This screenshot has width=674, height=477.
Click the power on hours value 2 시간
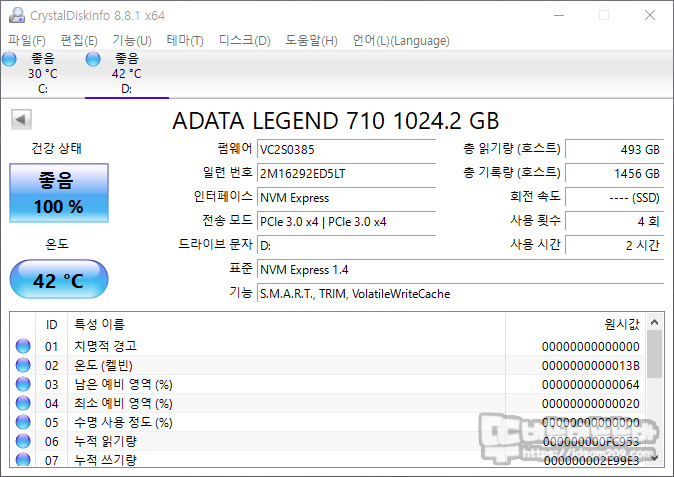pos(615,246)
